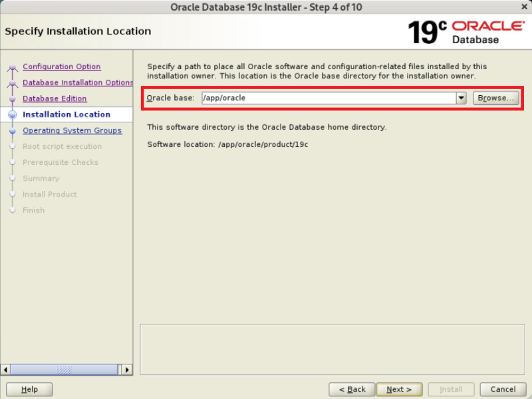The height and width of the screenshot is (399, 532).
Task: Open the Database Edition step link
Action: click(x=55, y=98)
